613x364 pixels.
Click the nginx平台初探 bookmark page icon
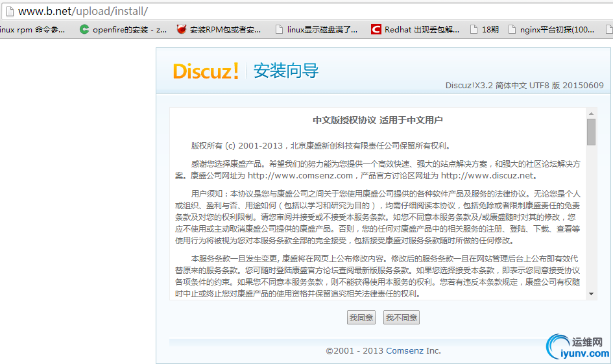click(x=512, y=29)
